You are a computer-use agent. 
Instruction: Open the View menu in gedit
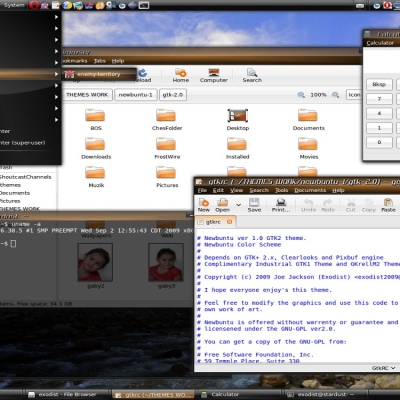(x=236, y=190)
